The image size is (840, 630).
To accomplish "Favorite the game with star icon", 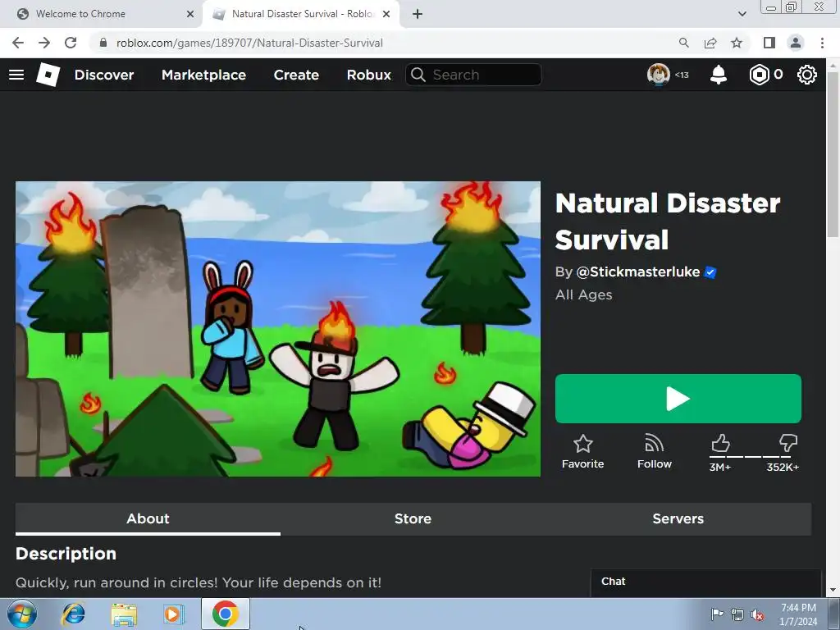I will 583,444.
